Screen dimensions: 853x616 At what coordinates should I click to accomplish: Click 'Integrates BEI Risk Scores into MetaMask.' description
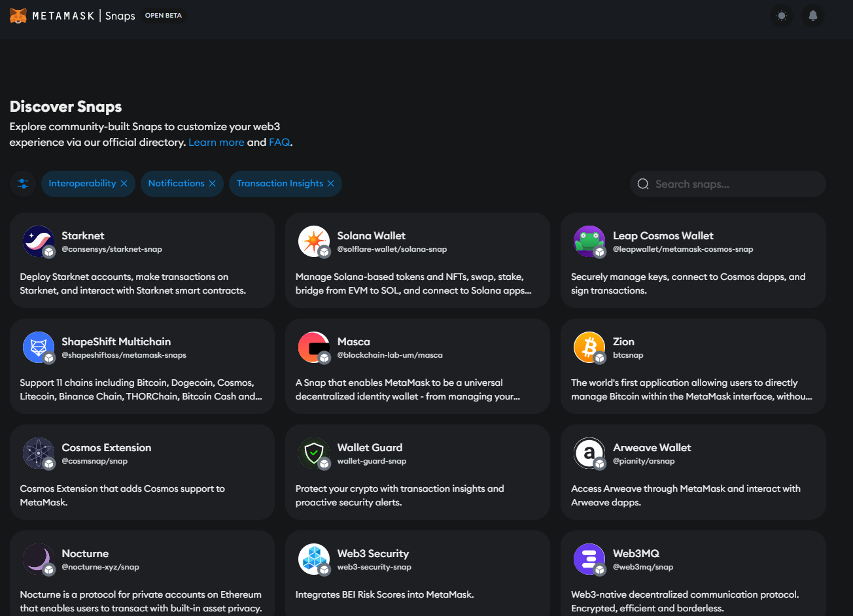coord(385,594)
